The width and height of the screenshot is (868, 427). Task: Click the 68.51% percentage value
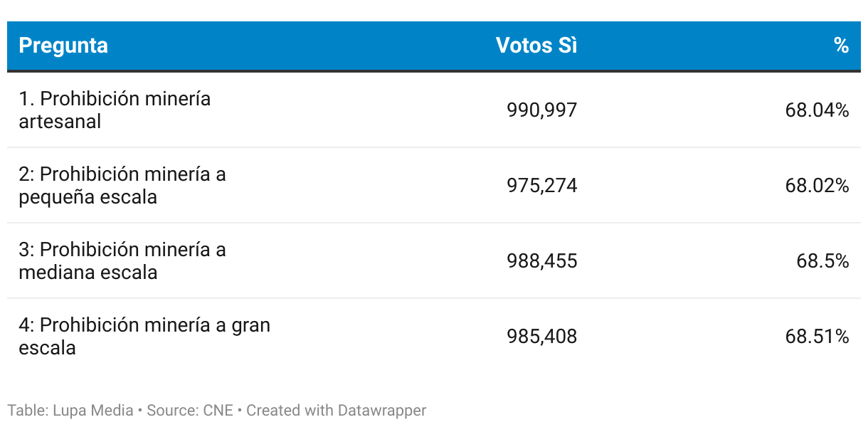click(817, 337)
